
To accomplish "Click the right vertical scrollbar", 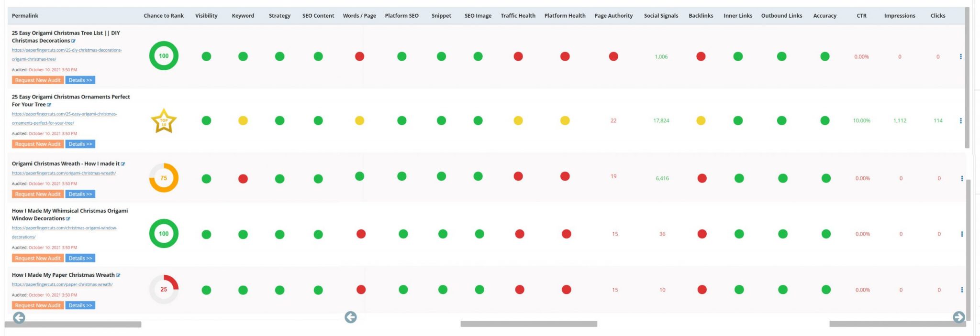I will coord(967,77).
